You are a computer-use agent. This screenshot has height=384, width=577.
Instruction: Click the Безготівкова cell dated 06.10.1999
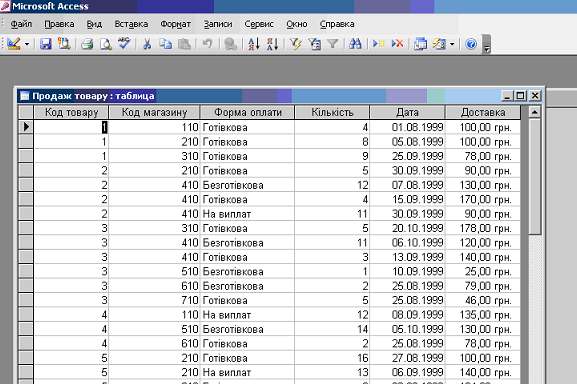248,242
